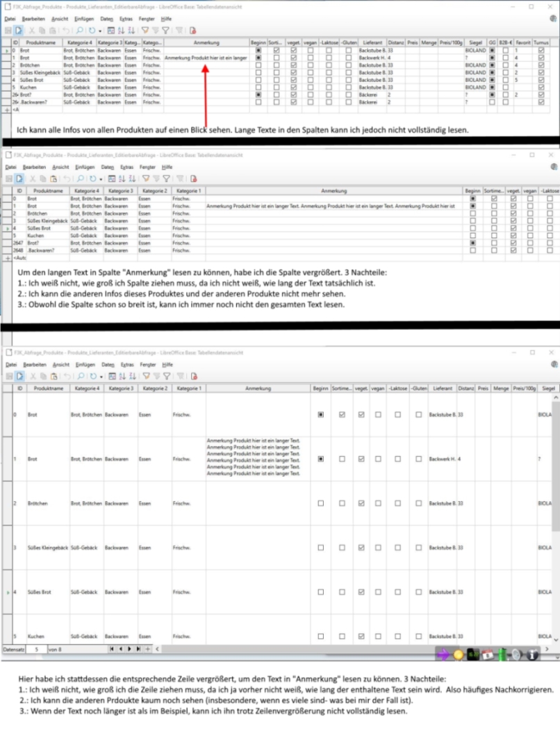Toggle veget. checkbox for Kuchen in bottom window
Screen dimensions: 560x740
click(x=361, y=636)
